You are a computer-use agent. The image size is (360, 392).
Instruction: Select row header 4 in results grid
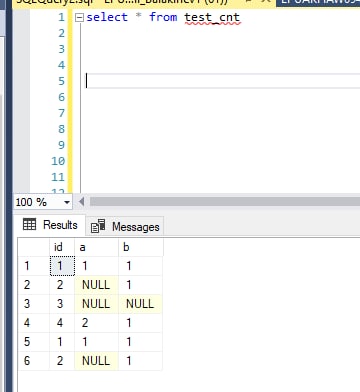[x=34, y=323]
